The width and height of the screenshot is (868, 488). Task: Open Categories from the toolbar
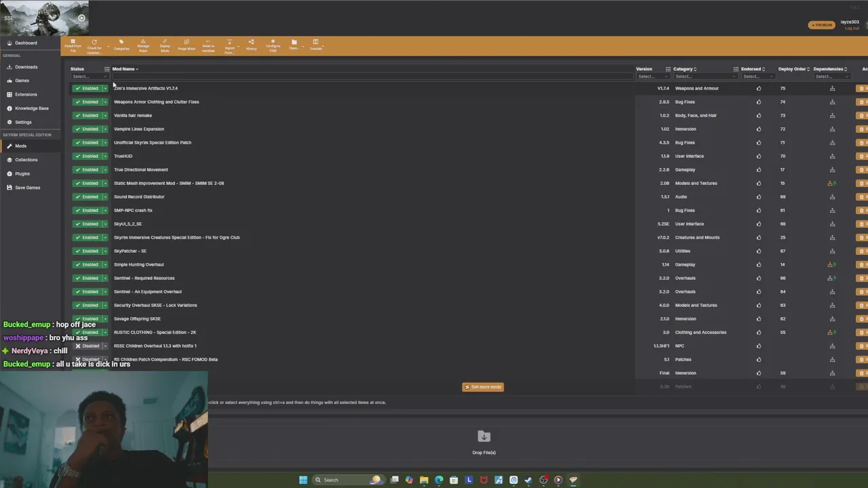[121, 45]
